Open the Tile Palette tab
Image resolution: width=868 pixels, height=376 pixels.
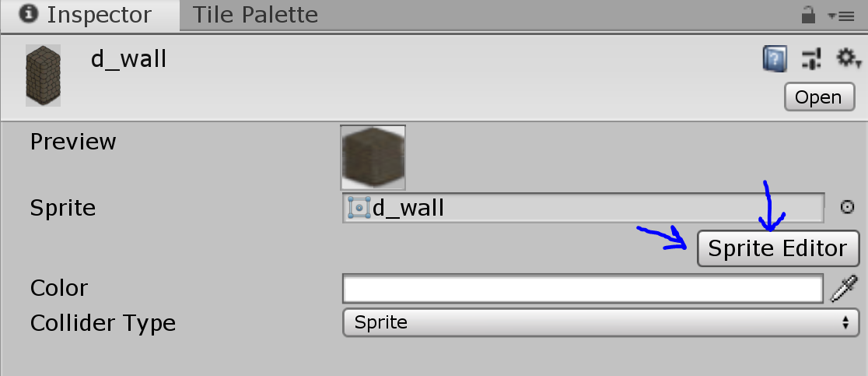(255, 15)
